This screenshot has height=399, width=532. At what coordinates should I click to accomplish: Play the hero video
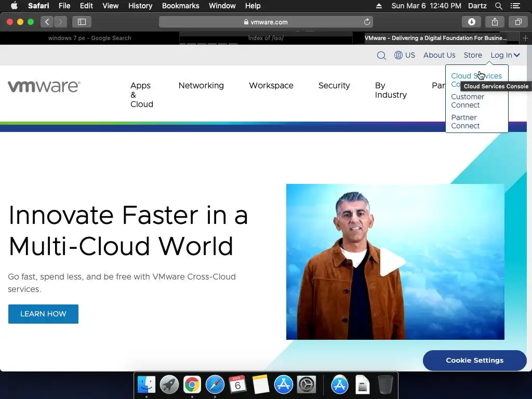pos(392,262)
